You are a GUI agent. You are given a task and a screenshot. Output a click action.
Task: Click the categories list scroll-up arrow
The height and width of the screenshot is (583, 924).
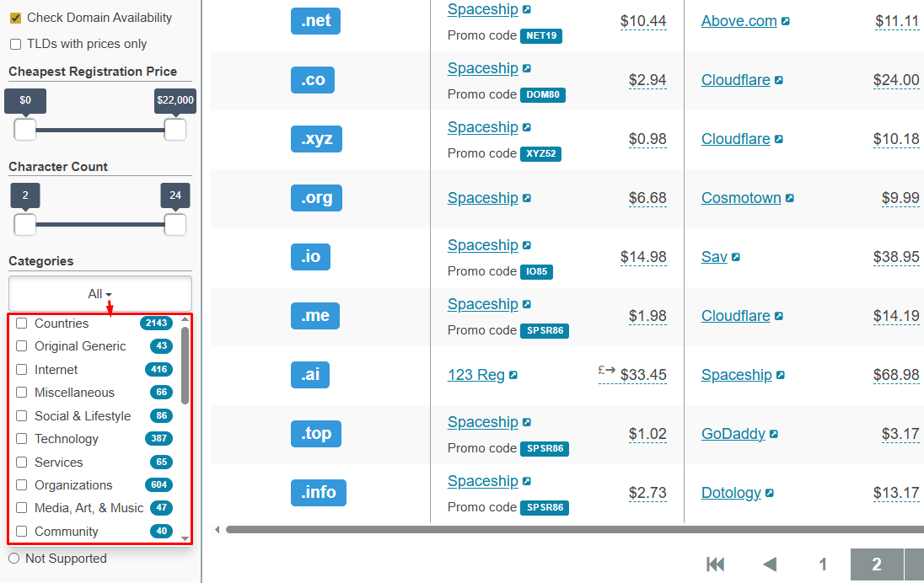185,319
